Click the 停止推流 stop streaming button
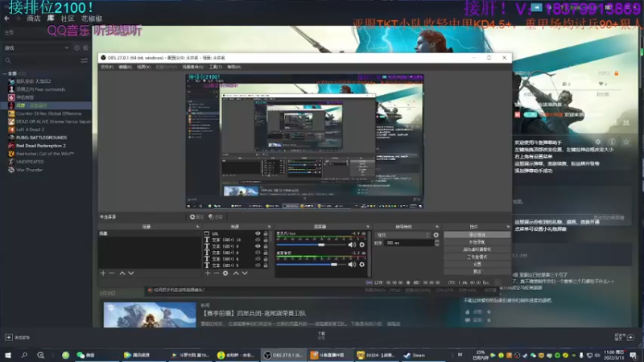 coord(477,235)
